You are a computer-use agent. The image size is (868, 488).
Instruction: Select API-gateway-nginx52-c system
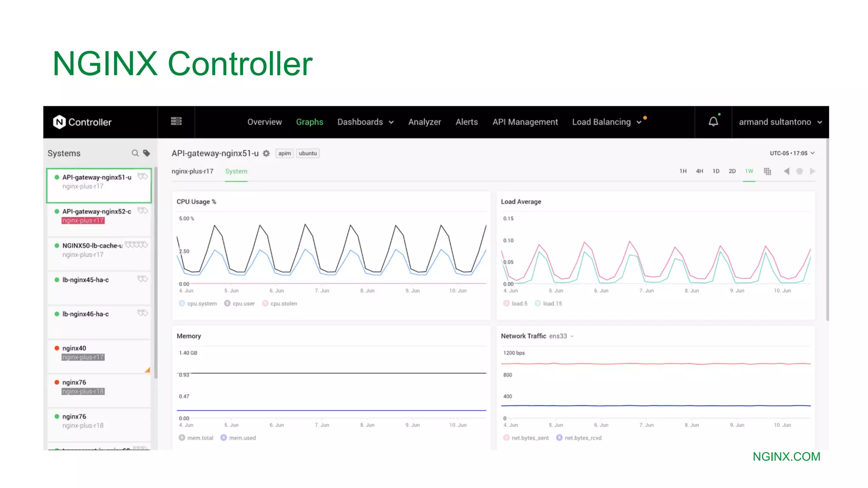[99, 219]
